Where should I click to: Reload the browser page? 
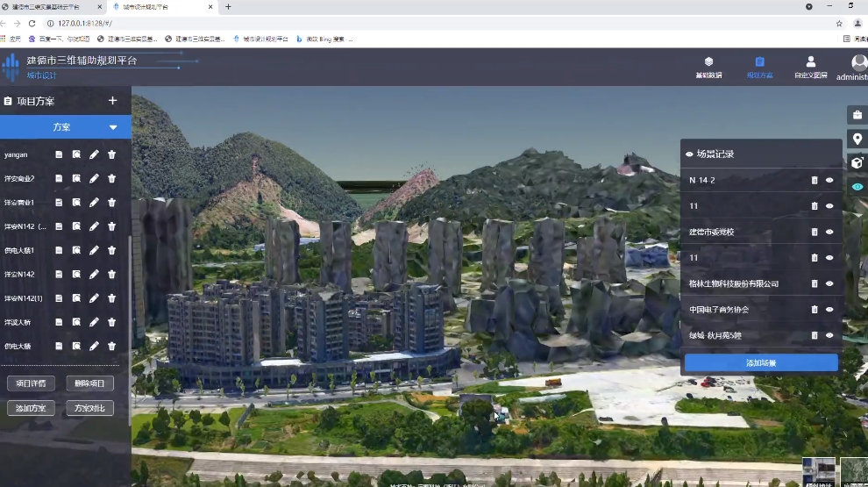[32, 24]
